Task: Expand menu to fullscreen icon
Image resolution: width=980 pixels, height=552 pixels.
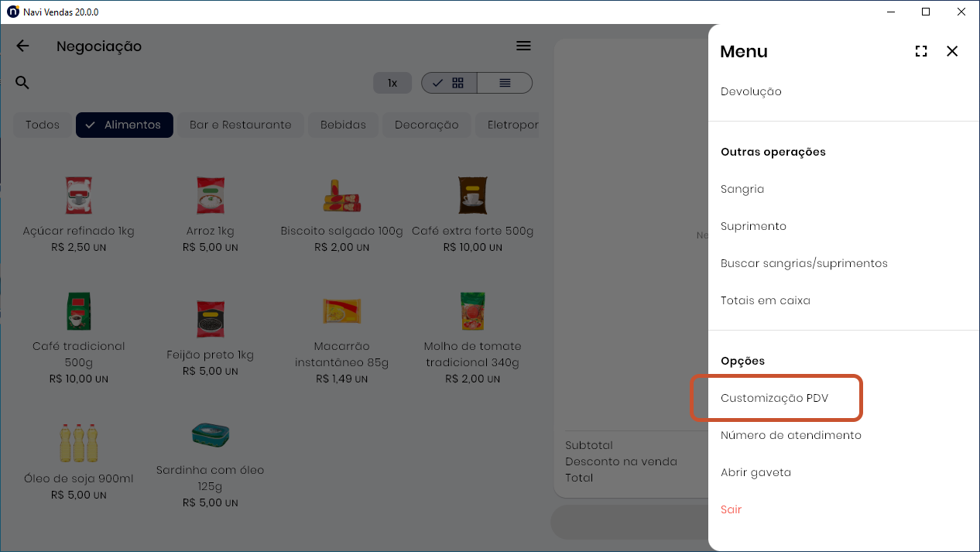Action: coord(921,51)
